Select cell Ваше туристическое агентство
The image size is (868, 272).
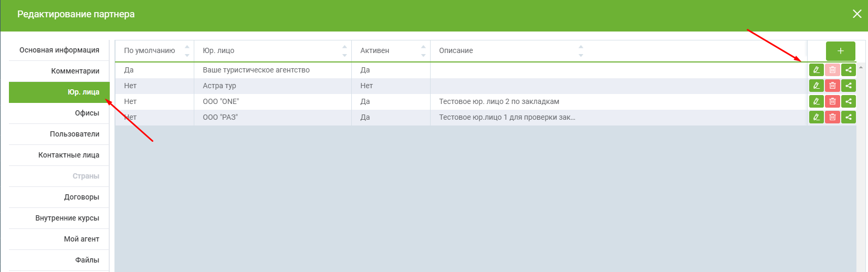[273, 70]
